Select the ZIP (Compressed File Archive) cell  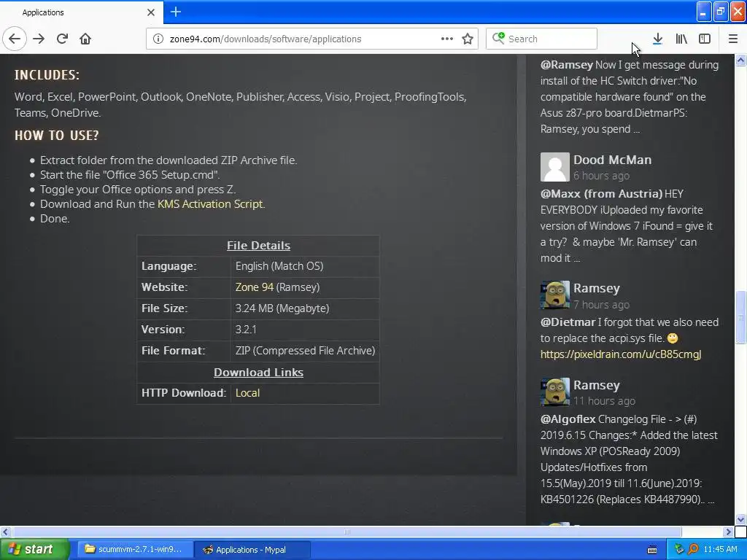pyautogui.click(x=305, y=351)
